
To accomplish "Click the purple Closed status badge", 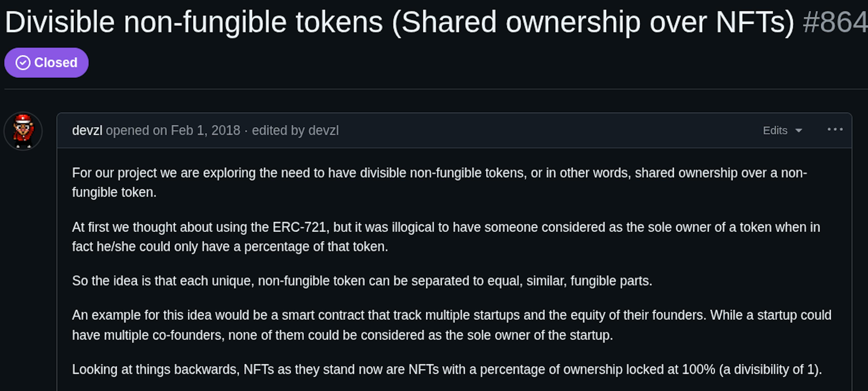I will point(47,63).
